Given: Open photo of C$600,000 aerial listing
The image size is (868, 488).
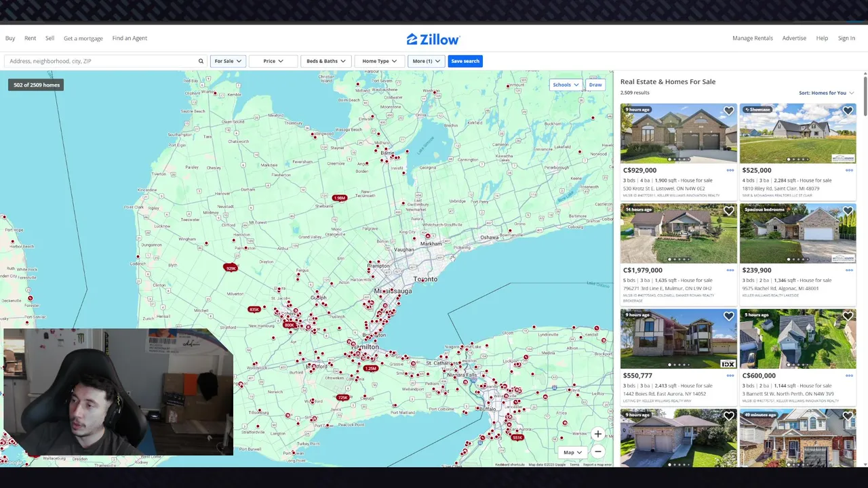Looking at the screenshot, I should point(797,339).
